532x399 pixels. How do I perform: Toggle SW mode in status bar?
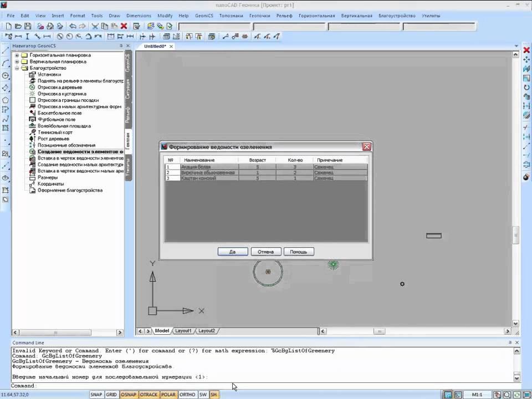click(203, 395)
